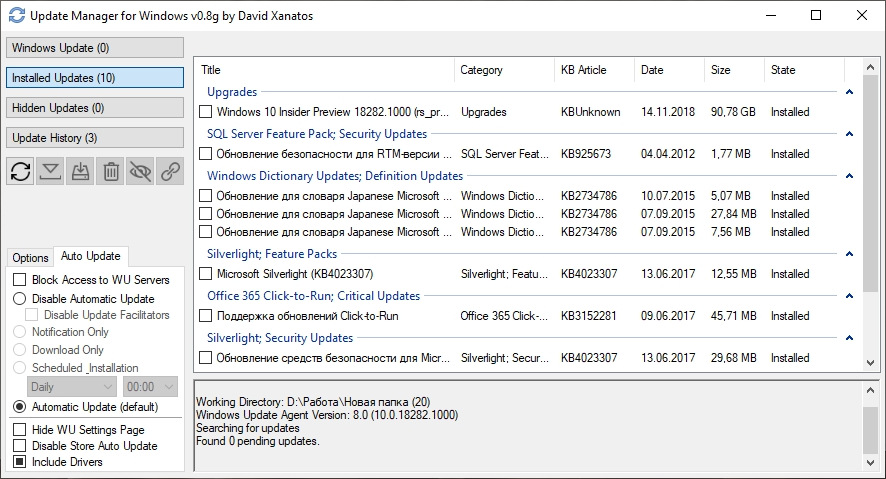Toggle the Include Drivers checkbox
Screen dimensions: 886x479
click(x=20, y=461)
